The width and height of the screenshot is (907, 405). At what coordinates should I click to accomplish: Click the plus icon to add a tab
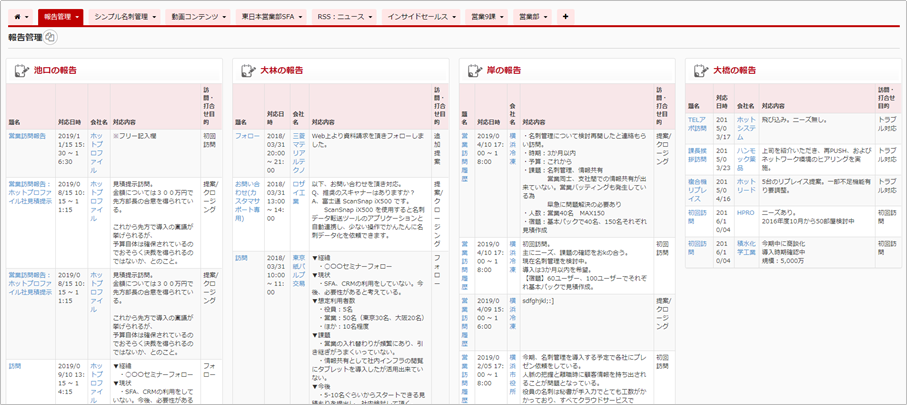click(565, 17)
